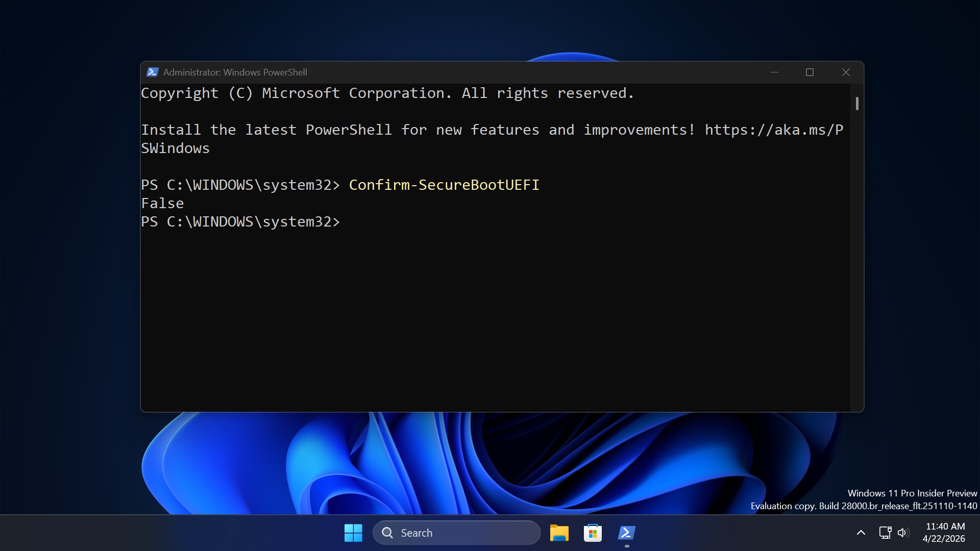This screenshot has width=980, height=551.
Task: Click the PowerShell icon in the title bar
Action: pos(152,72)
